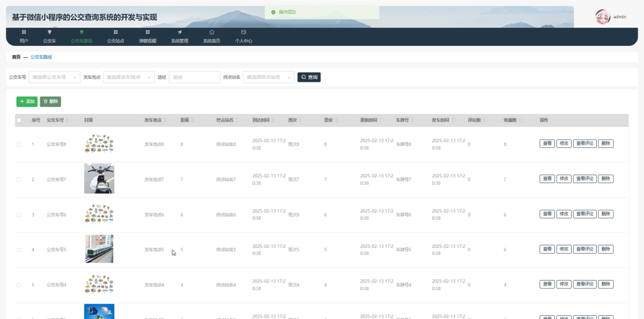This screenshot has width=644, height=319.
Task: Click the green 添加 button
Action: tap(26, 101)
